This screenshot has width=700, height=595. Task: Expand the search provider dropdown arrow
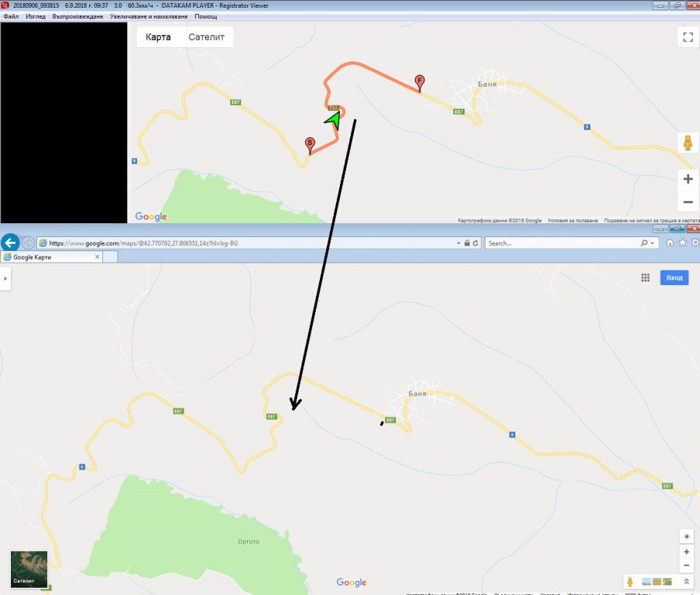(x=652, y=243)
